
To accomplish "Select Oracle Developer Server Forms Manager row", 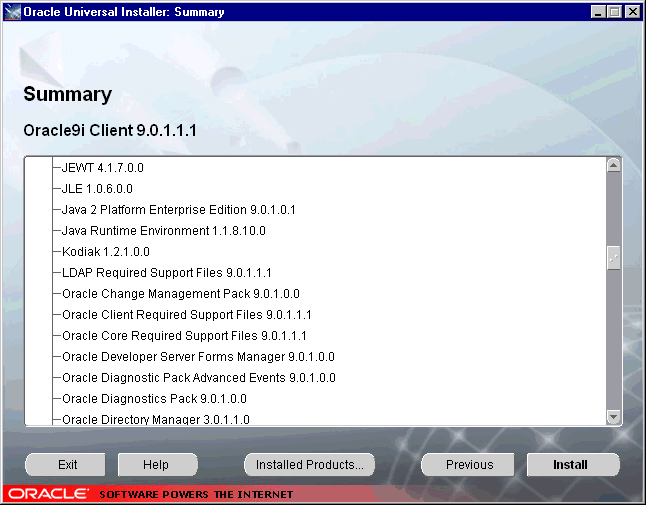I will click(198, 357).
